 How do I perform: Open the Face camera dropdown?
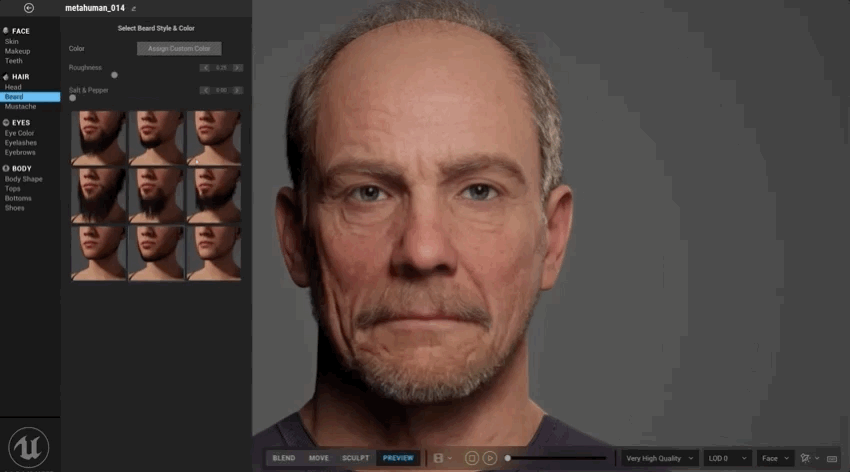(x=775, y=458)
